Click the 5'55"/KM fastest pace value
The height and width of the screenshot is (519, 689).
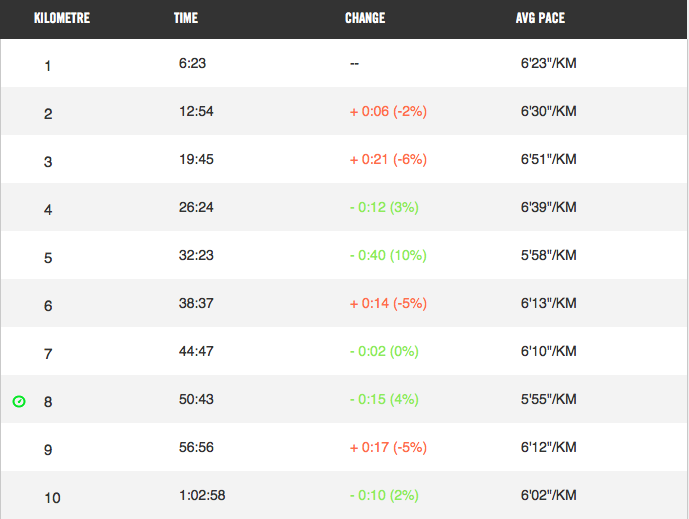coord(549,400)
